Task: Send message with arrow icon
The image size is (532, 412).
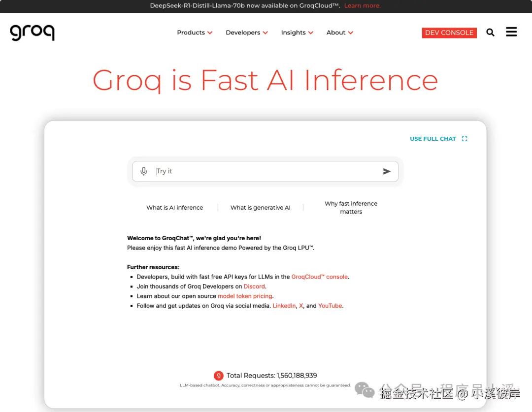Action: 387,171
